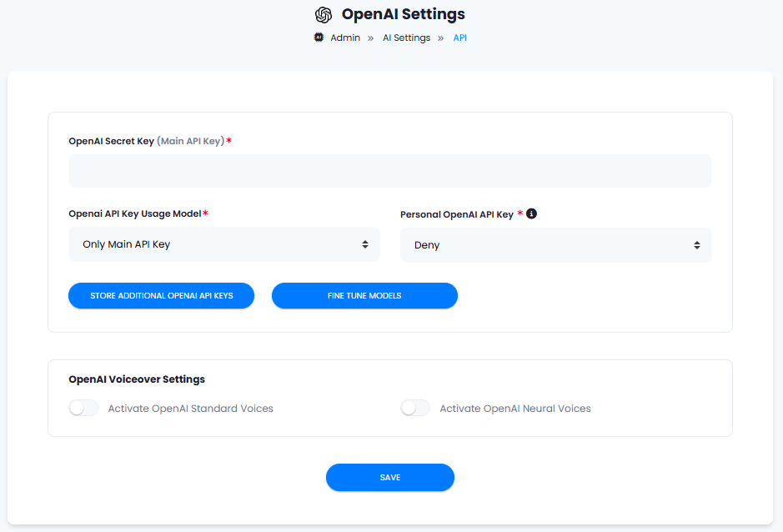The height and width of the screenshot is (532, 783).
Task: Click the breadcrumb separator arrow after AI Settings
Action: point(440,38)
